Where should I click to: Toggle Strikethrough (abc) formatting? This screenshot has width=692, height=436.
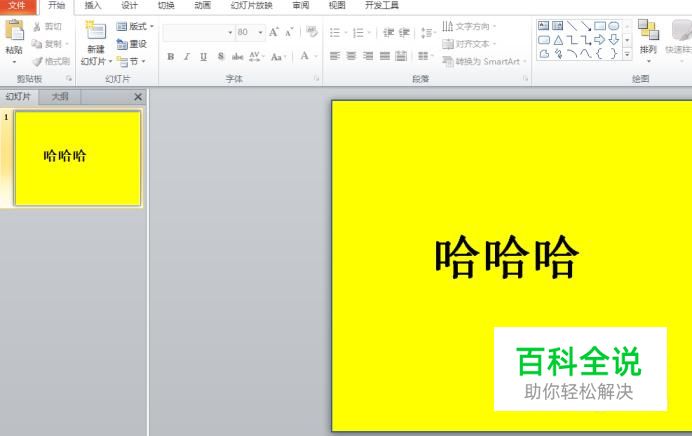tap(237, 56)
